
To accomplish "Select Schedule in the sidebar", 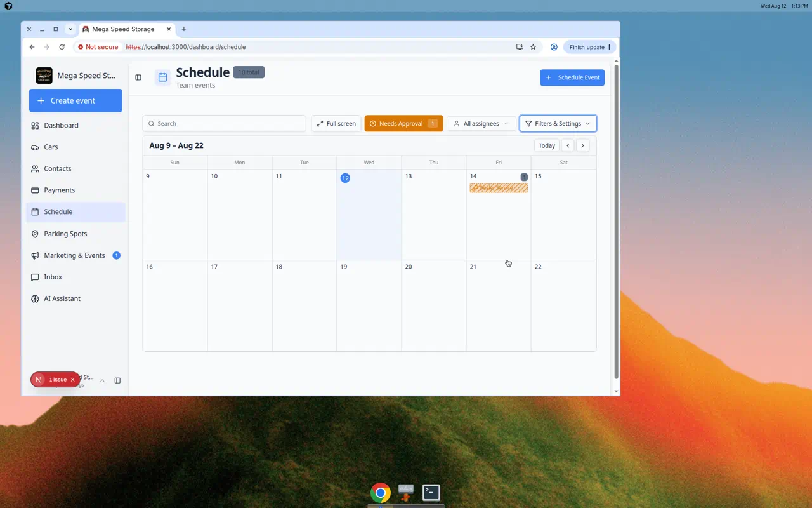I will [x=75, y=211].
